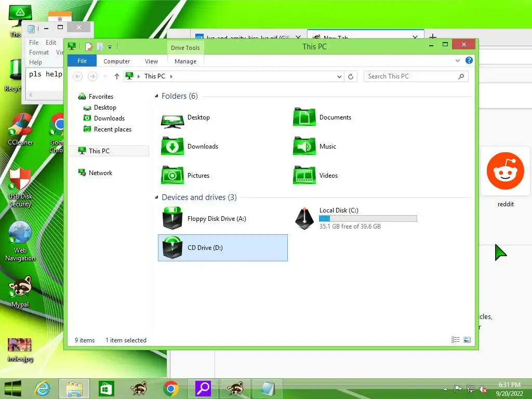532x399 pixels.
Task: Collapse the Folders (6) group
Action: [156, 96]
